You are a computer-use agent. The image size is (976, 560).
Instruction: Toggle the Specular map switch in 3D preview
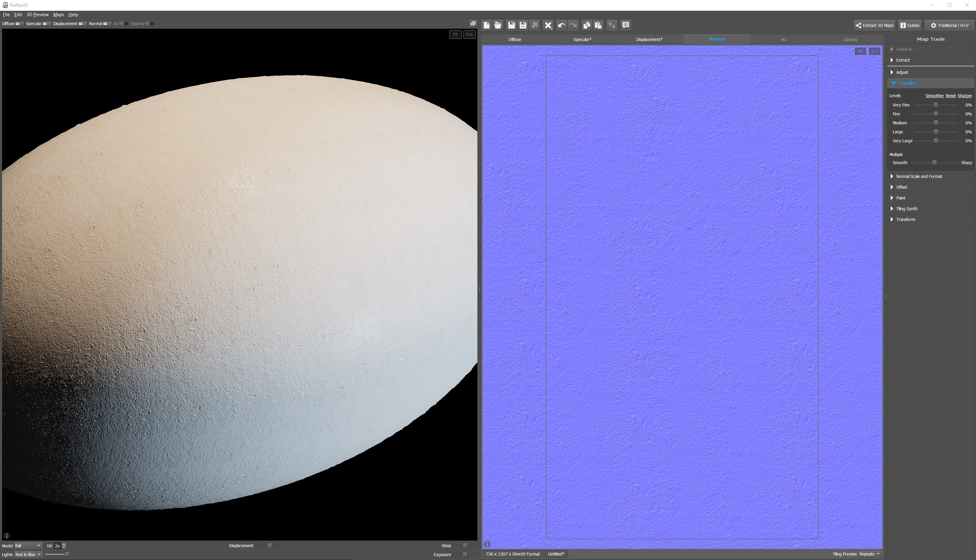[x=47, y=24]
